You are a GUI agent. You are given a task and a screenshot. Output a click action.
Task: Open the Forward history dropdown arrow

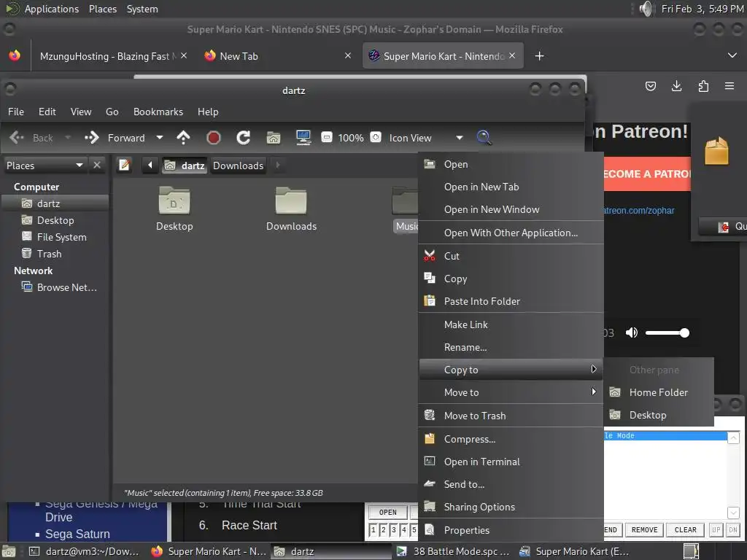(160, 138)
